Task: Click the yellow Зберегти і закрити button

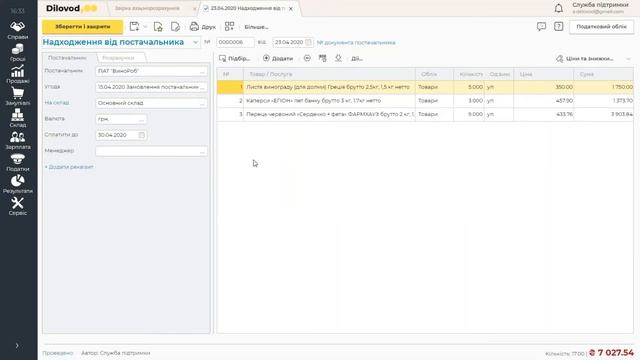Action: 82,27
